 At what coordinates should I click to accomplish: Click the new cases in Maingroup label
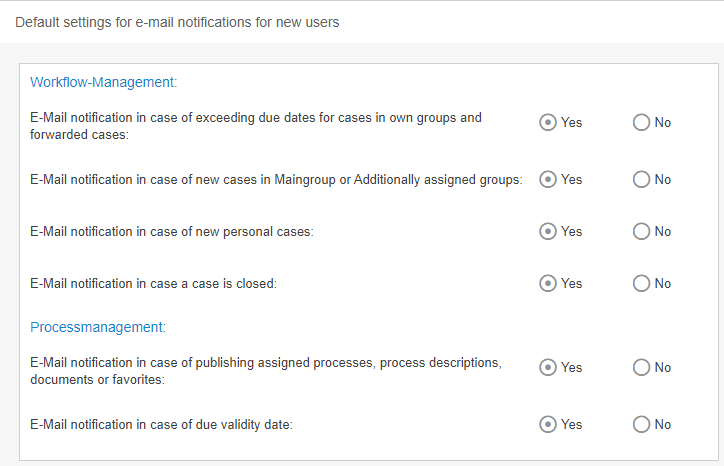pos(276,180)
